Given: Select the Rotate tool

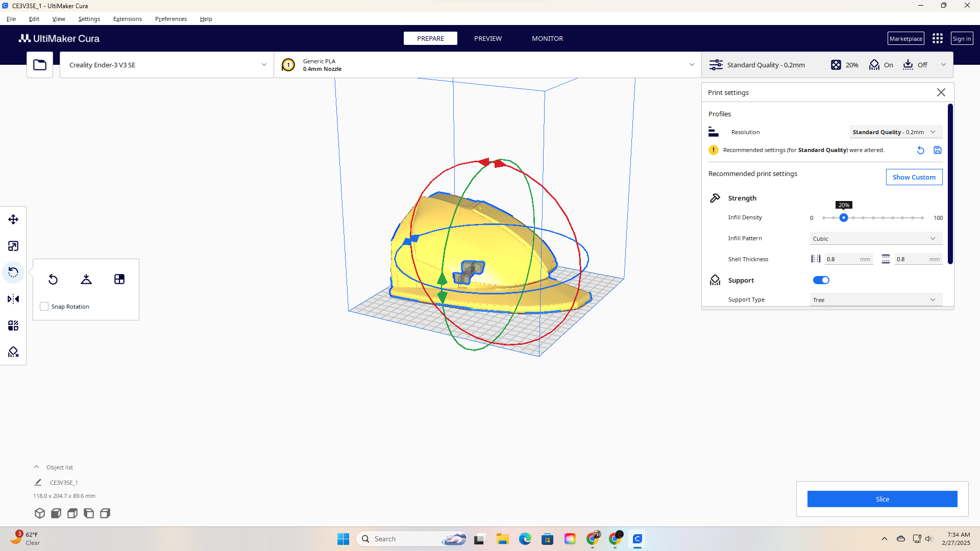Looking at the screenshot, I should [13, 272].
